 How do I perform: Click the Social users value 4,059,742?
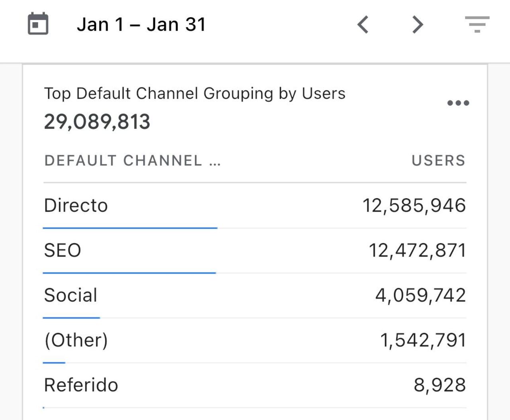click(x=420, y=295)
